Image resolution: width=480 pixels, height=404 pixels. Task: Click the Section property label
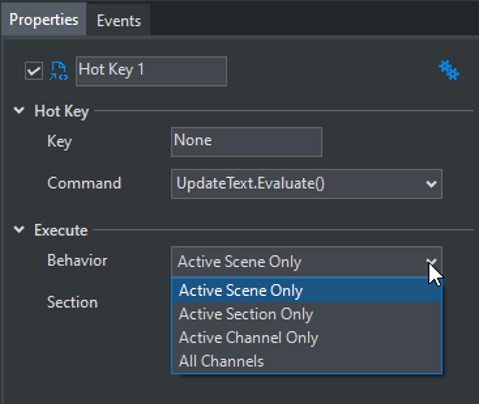coord(72,302)
